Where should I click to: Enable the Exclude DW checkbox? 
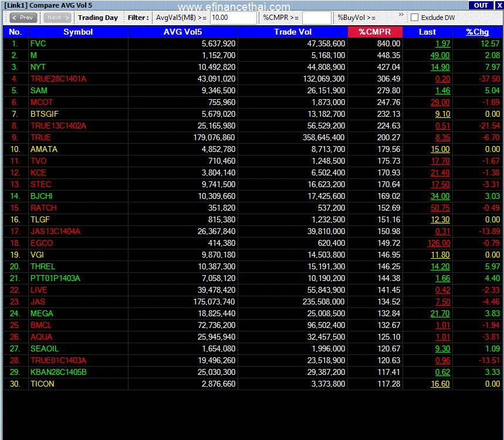point(415,18)
